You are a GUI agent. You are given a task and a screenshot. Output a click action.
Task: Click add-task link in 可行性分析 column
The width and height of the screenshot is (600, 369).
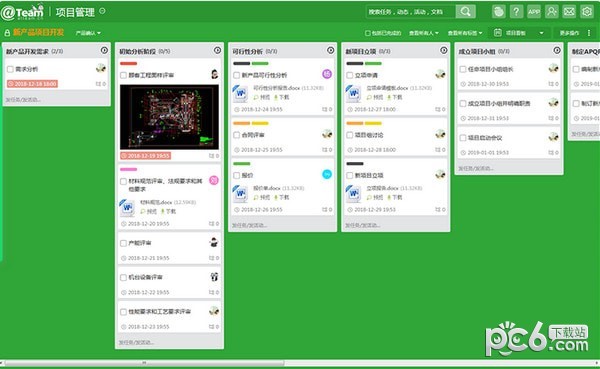tap(249, 225)
